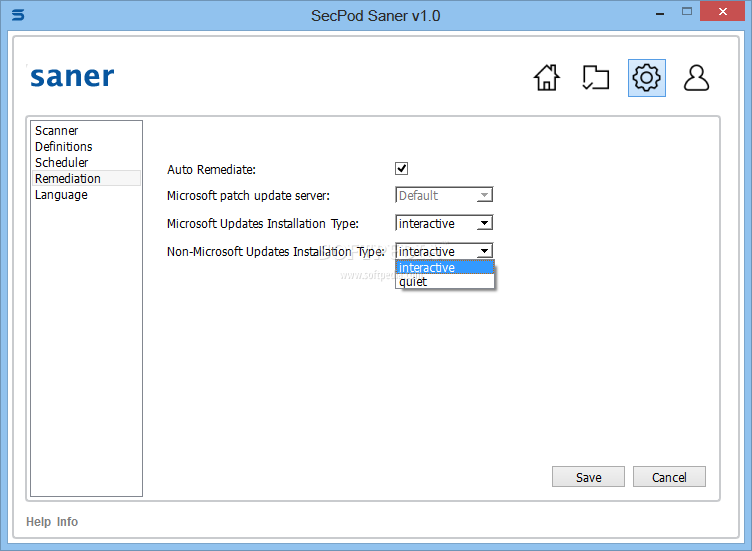The image size is (752, 551).
Task: Open Microsoft patch update server dropdown
Action: pos(444,195)
